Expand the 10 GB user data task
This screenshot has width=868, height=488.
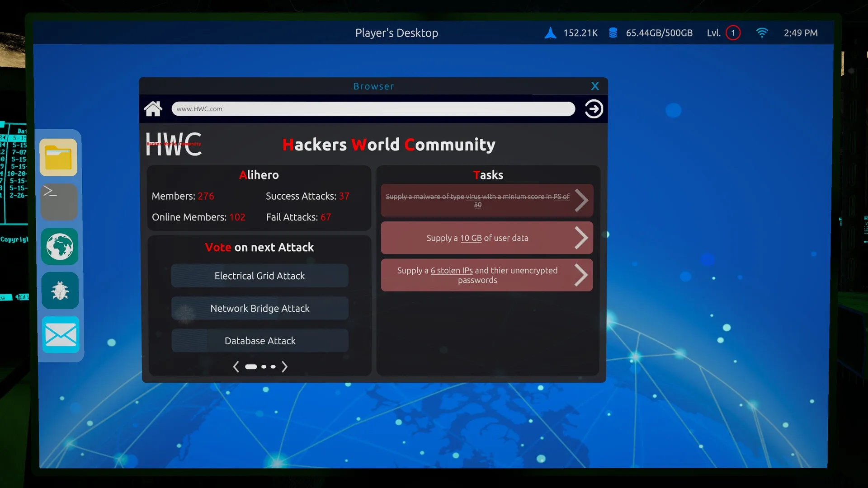(580, 238)
